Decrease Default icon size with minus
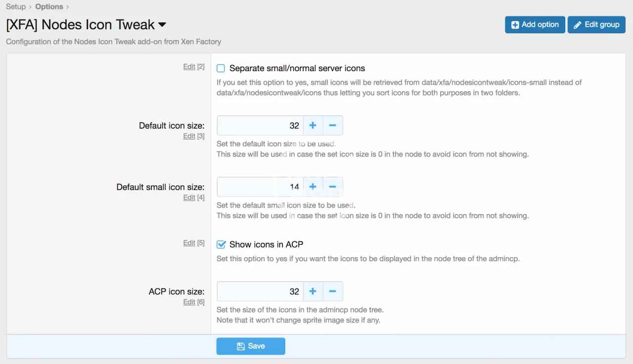 (332, 126)
